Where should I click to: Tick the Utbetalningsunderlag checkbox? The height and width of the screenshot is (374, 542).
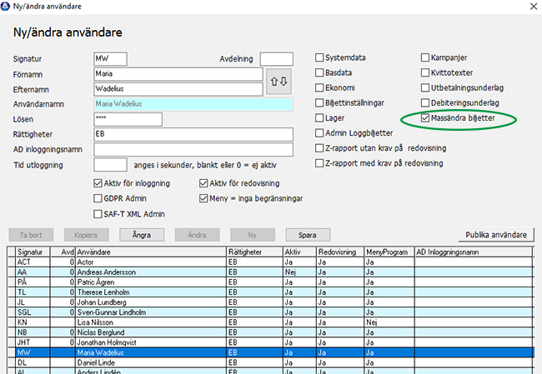click(x=425, y=88)
